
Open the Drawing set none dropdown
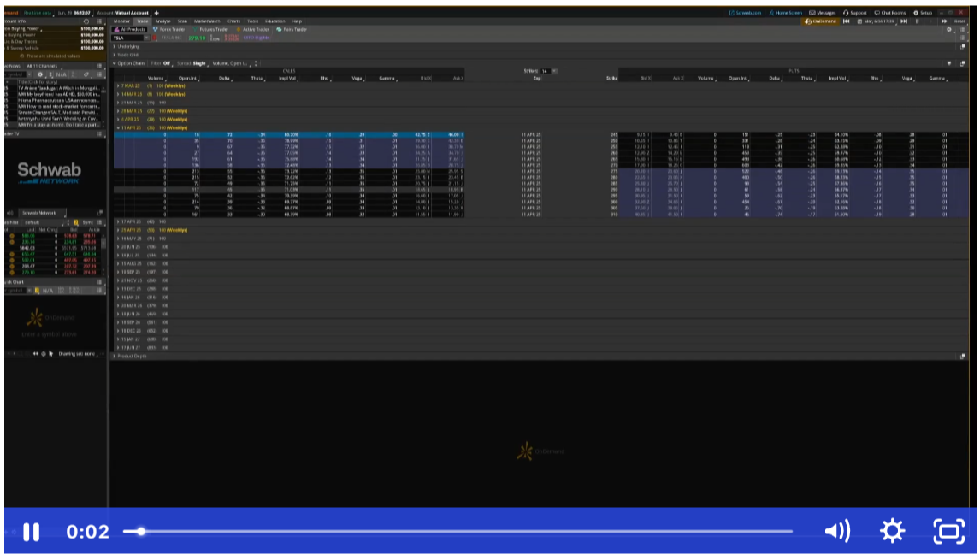78,354
